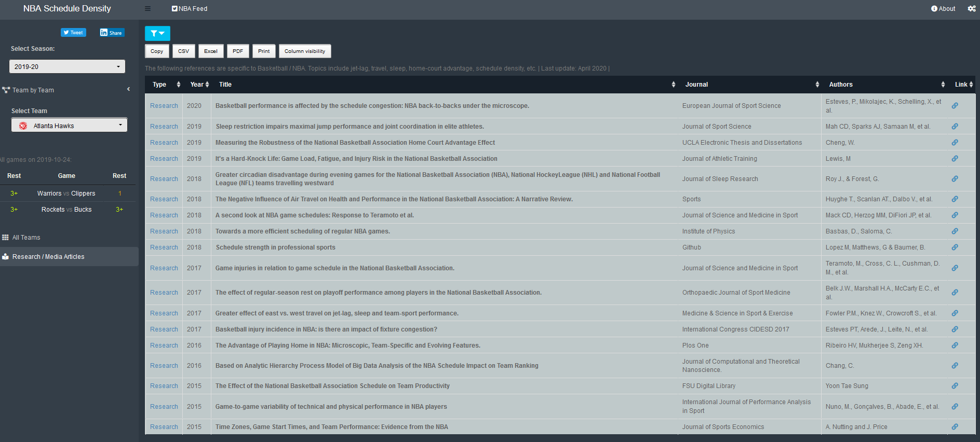Image resolution: width=980 pixels, height=442 pixels.
Task: Open link icon for FSU Digital Library row
Action: point(955,386)
